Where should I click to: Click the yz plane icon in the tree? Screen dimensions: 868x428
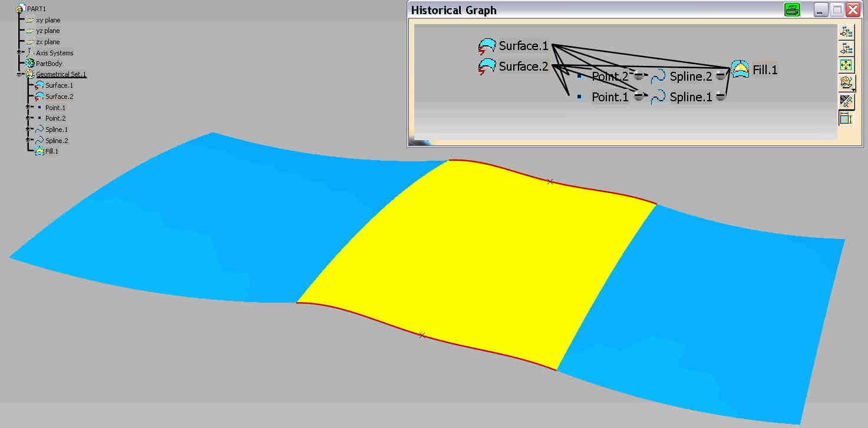29,31
